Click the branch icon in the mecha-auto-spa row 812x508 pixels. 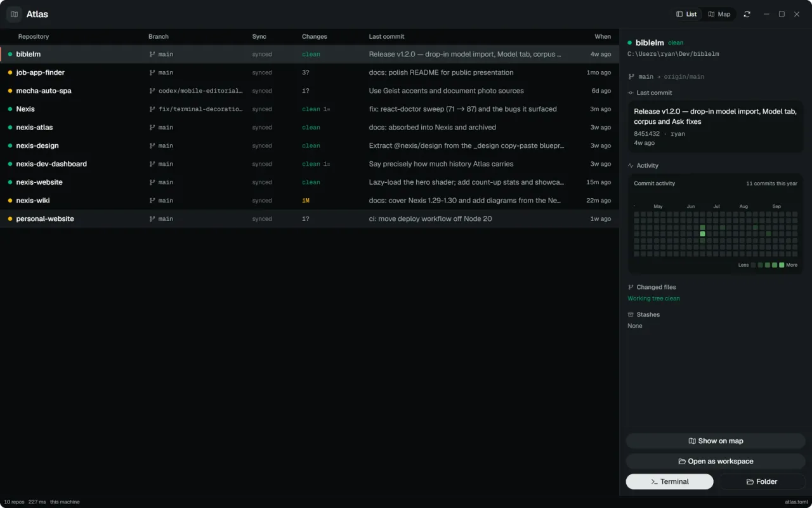click(x=152, y=91)
